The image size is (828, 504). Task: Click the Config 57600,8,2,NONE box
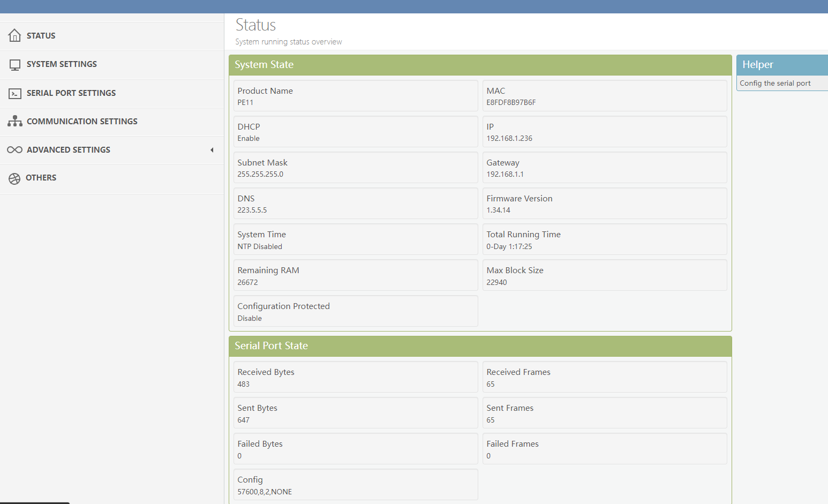point(356,485)
